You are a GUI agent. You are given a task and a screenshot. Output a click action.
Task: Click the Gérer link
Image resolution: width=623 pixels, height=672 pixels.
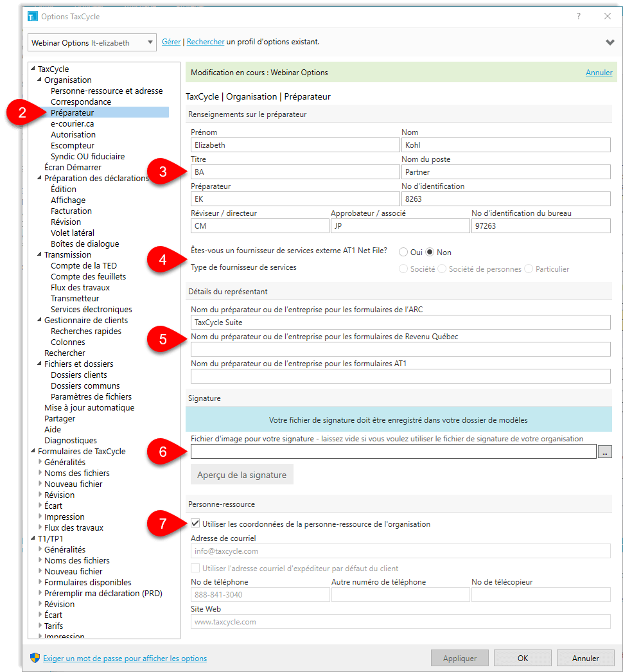coord(171,42)
